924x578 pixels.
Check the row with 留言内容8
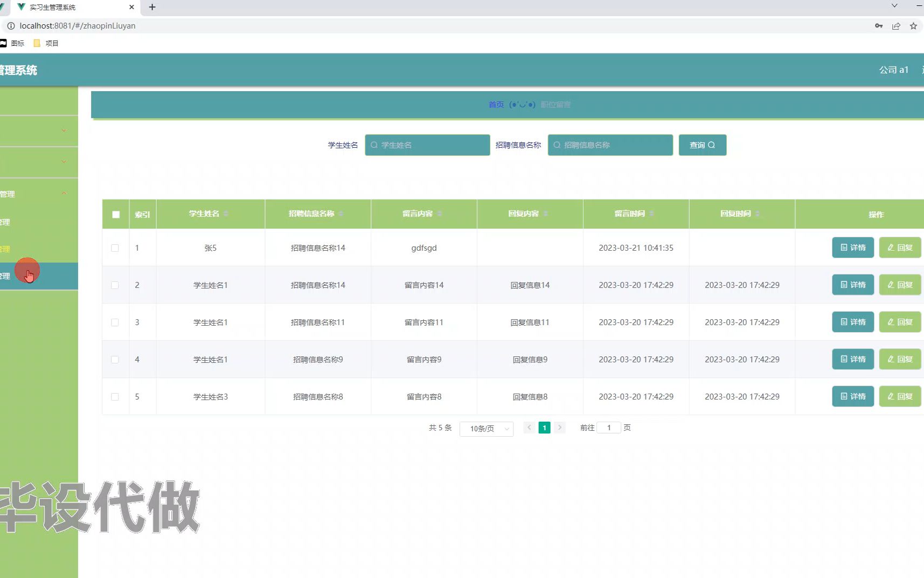(x=115, y=397)
